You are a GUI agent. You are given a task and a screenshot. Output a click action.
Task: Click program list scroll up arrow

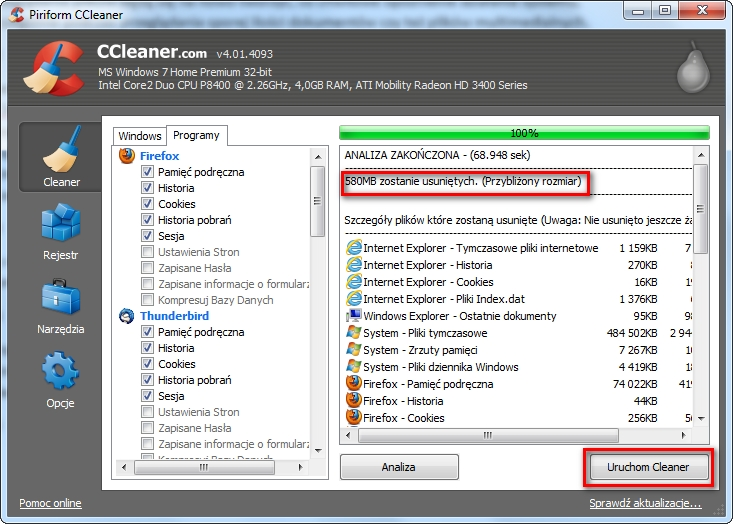point(318,157)
